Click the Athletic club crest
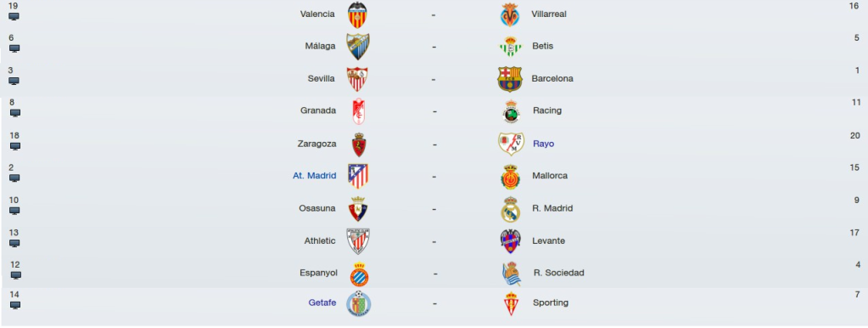Viewport: 868px width, 328px height. (x=357, y=241)
